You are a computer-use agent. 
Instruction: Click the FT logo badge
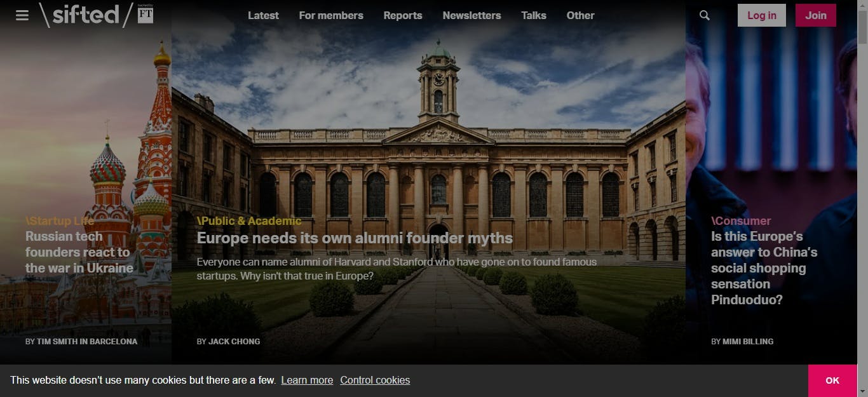[x=146, y=14]
